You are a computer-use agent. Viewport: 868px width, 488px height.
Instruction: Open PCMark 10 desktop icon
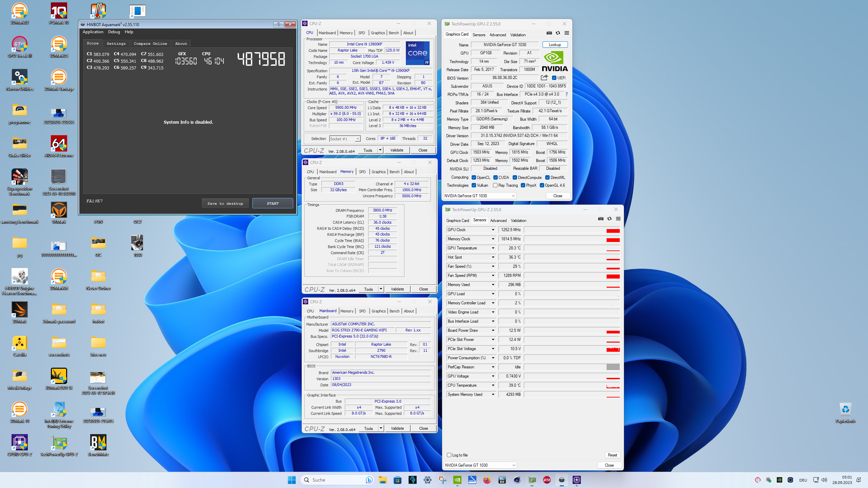point(59,14)
